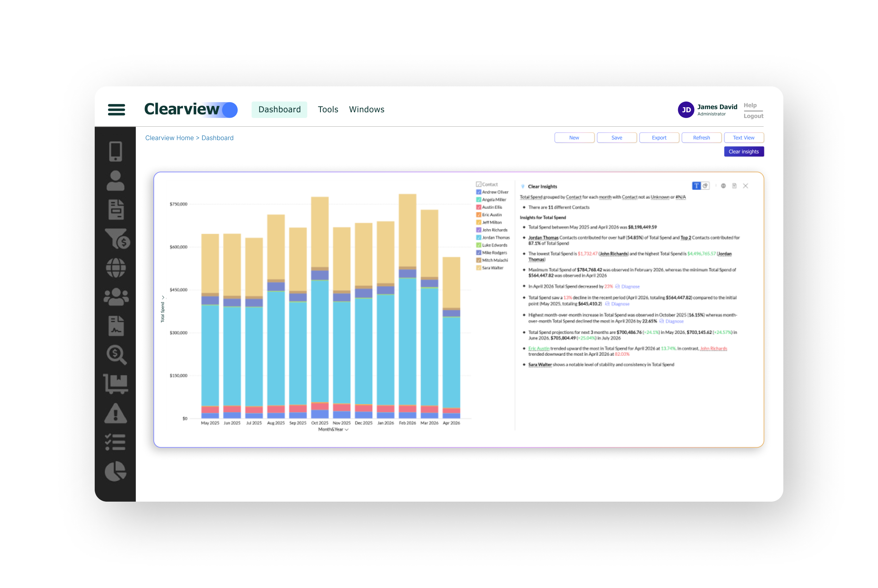The width and height of the screenshot is (878, 588).
Task: Click the Clear Insights lightbulb icon
Action: [523, 186]
